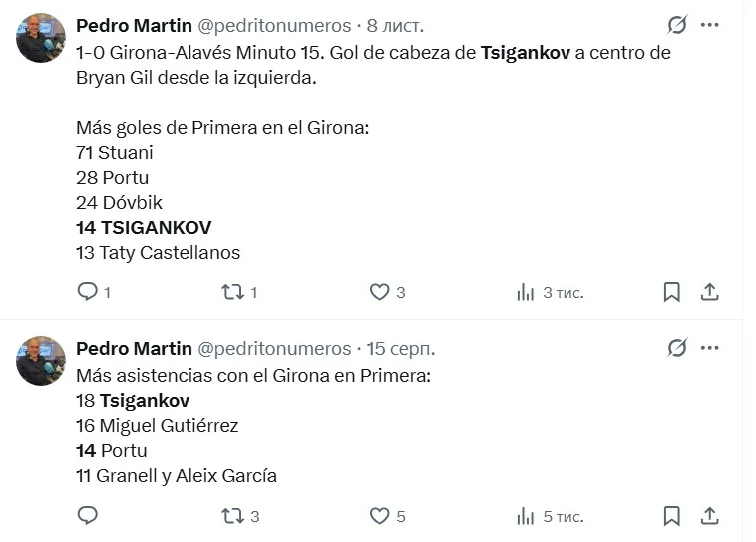
Task: Open the 15 серп. tweet date link
Action: (x=400, y=348)
